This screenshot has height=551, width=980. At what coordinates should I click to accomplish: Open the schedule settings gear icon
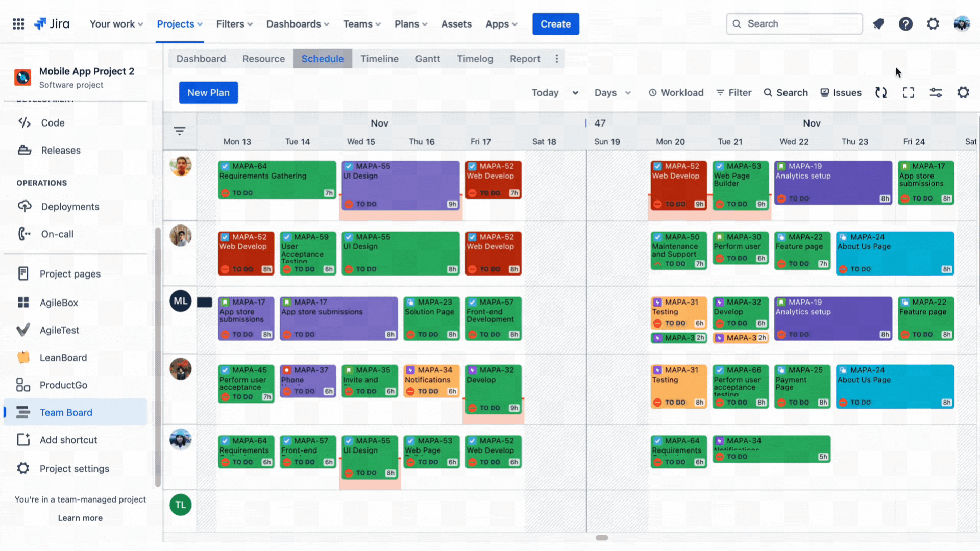point(963,93)
